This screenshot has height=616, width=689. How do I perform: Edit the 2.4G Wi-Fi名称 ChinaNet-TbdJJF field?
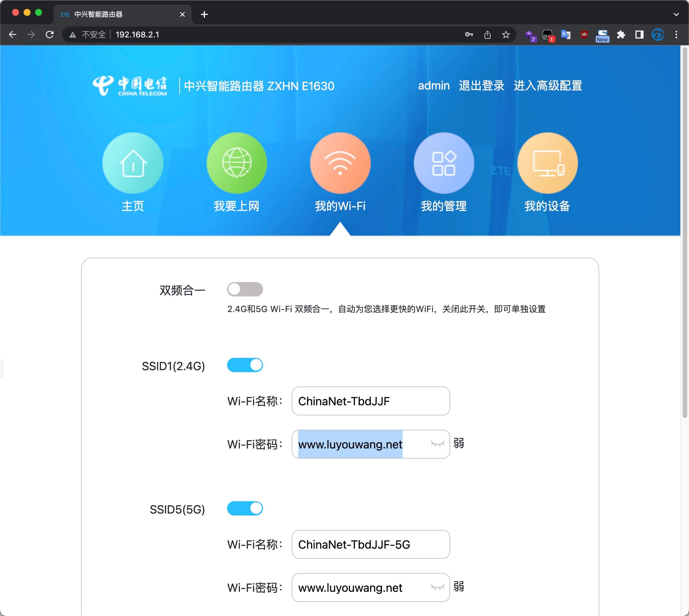click(x=371, y=401)
